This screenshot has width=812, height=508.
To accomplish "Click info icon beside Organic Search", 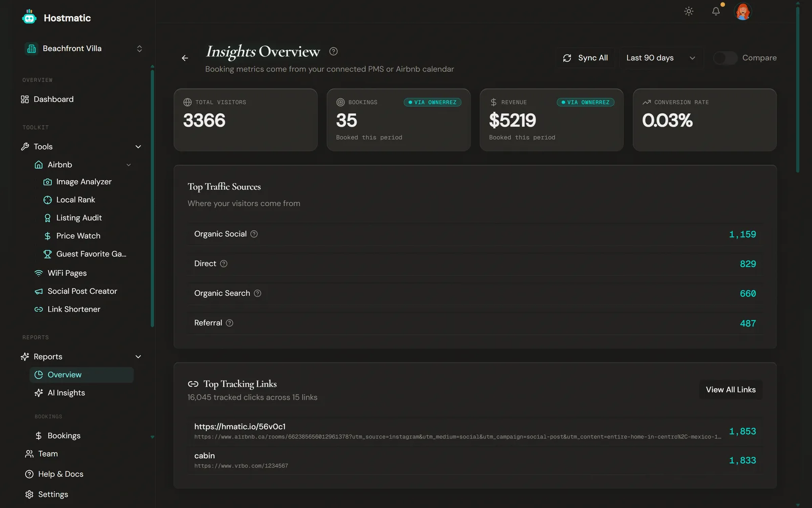I will pyautogui.click(x=257, y=293).
